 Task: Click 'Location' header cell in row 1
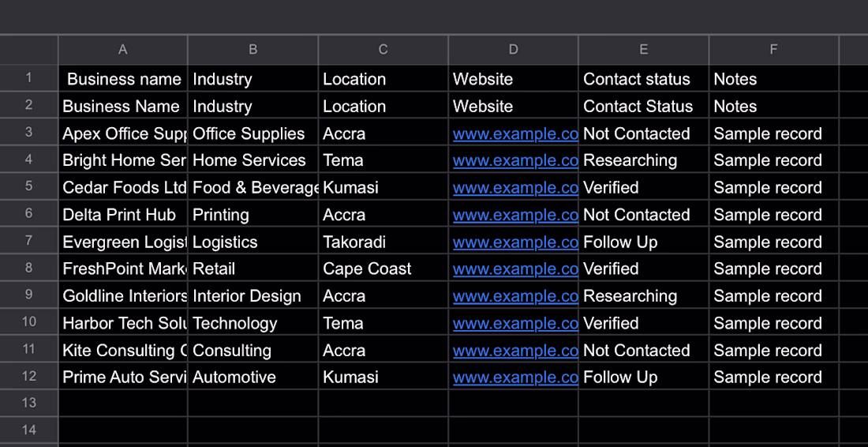click(383, 79)
